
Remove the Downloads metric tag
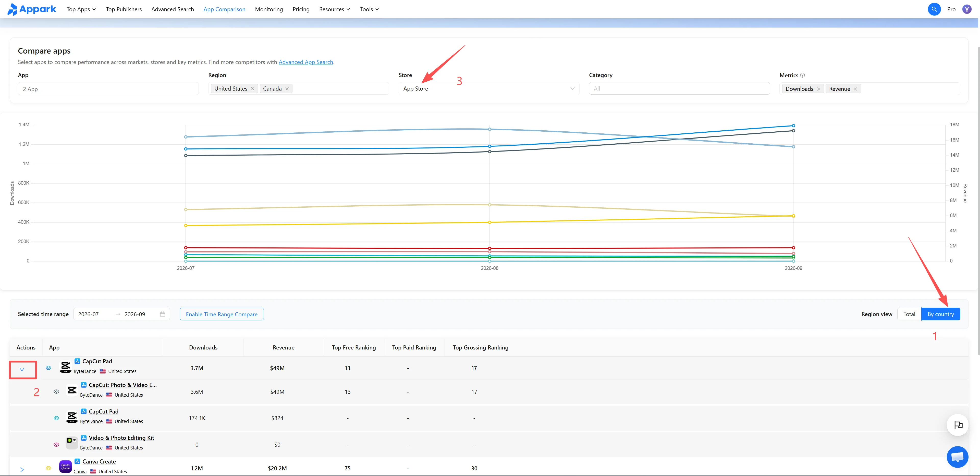click(819, 89)
